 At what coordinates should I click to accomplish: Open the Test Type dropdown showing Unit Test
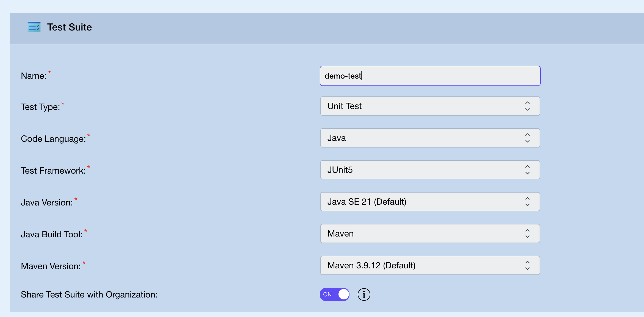[430, 106]
